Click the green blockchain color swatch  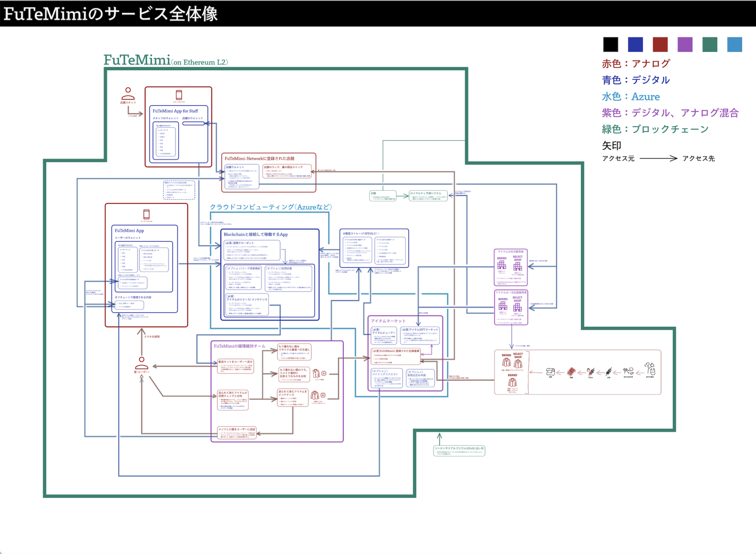(x=710, y=44)
